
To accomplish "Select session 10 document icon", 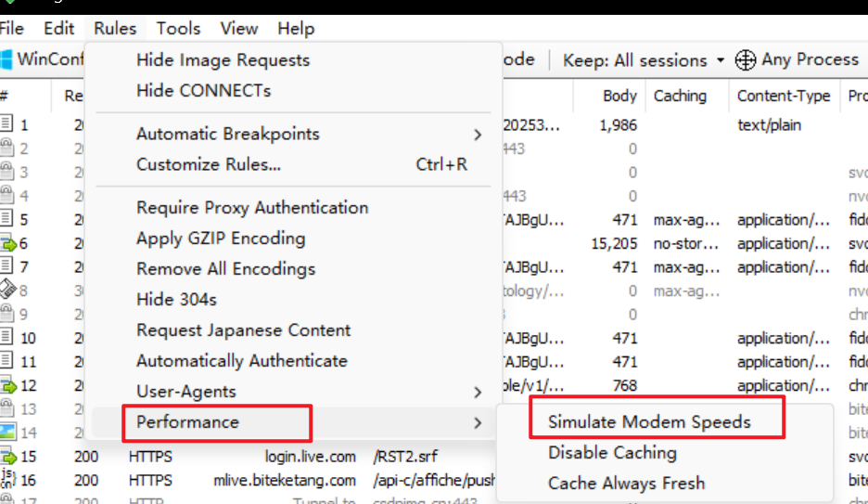I will [x=6, y=337].
